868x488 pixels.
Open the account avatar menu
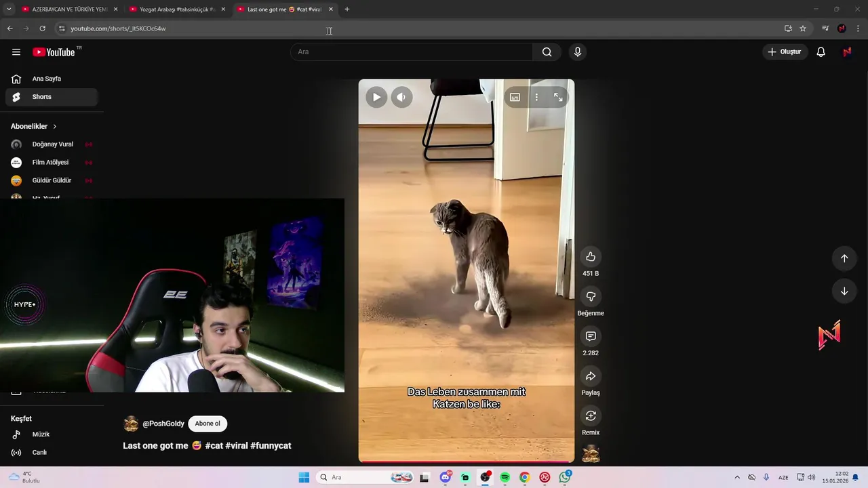[847, 52]
